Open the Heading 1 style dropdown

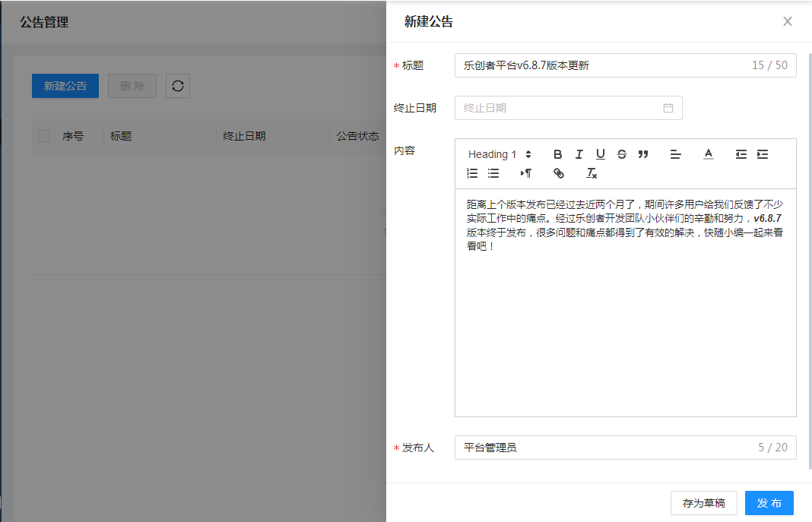(x=500, y=154)
